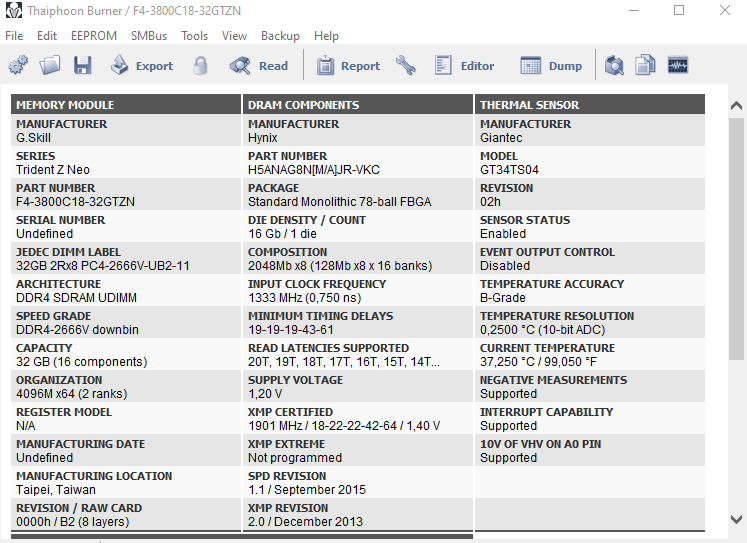Click the padlock write-protection icon
Screen dimensions: 747x543
click(201, 65)
